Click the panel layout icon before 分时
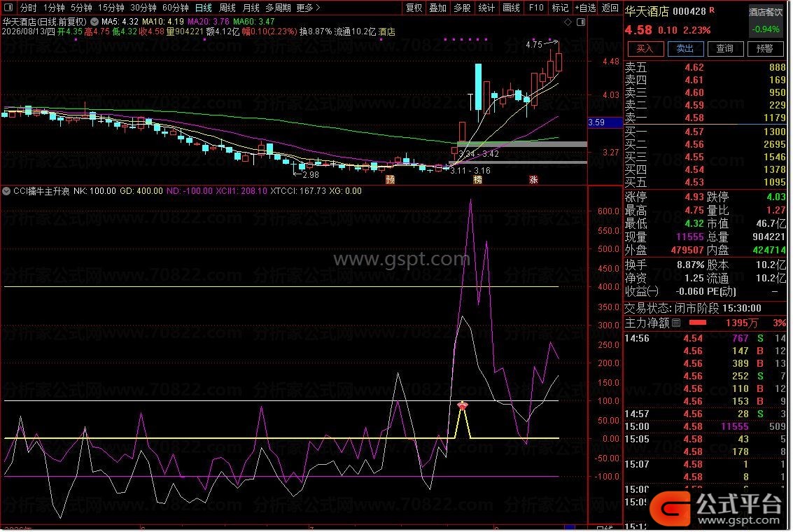Viewport: 793px width, 532px height. click(x=8, y=8)
